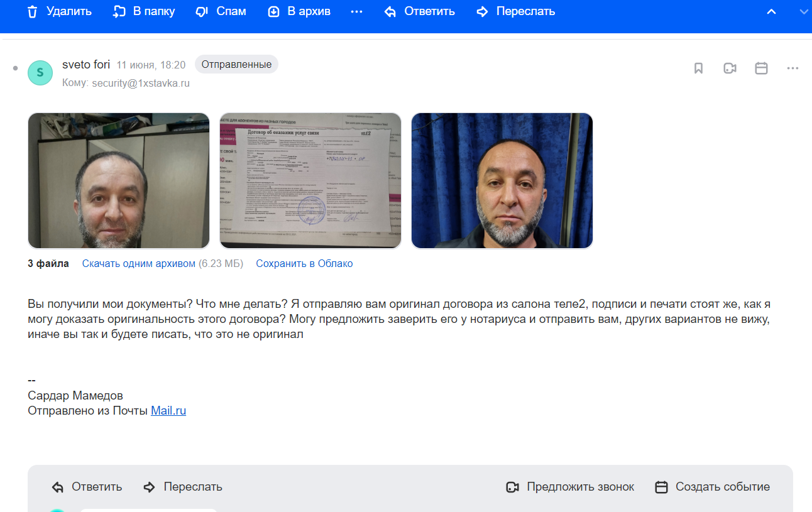Click Скачать одним архивом link
This screenshot has height=512, width=812.
pyautogui.click(x=138, y=264)
